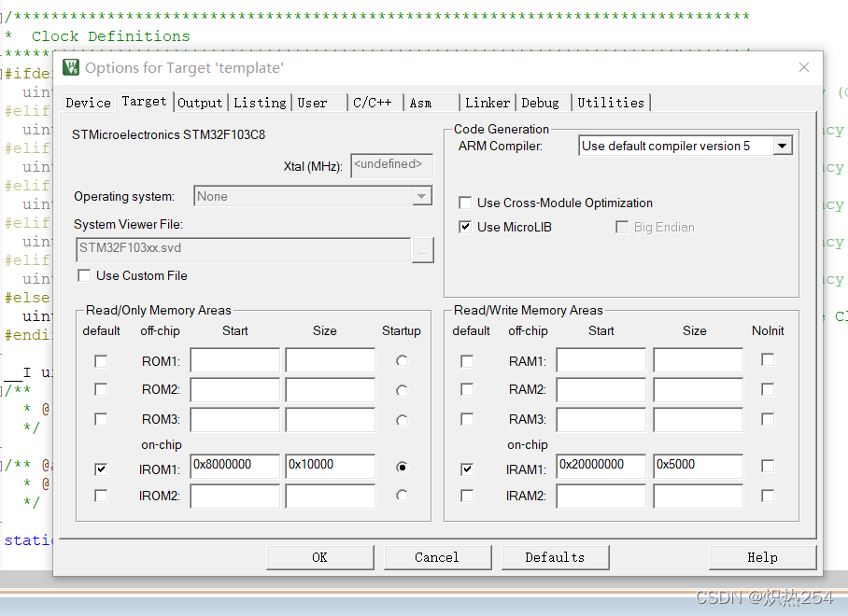This screenshot has width=848, height=616.
Task: Click the #else line in code editor
Action: coord(27,298)
